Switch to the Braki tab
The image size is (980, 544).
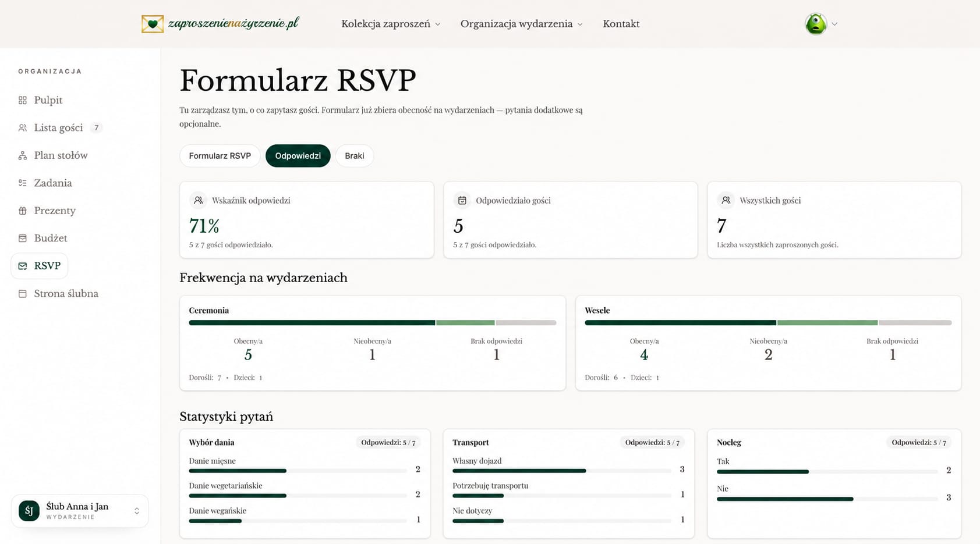(x=355, y=156)
